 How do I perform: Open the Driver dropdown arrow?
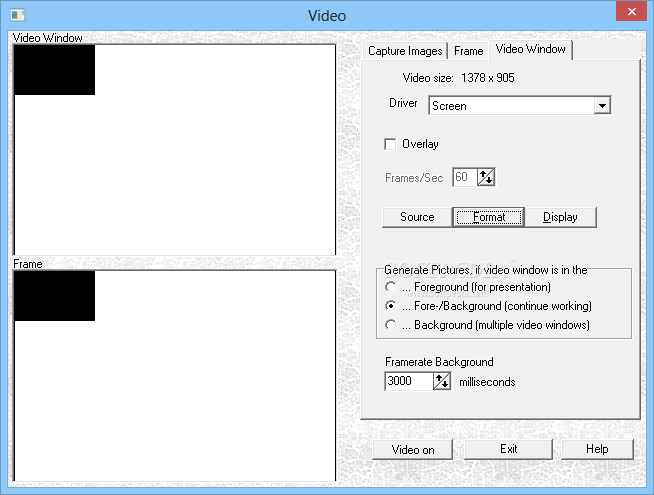602,106
